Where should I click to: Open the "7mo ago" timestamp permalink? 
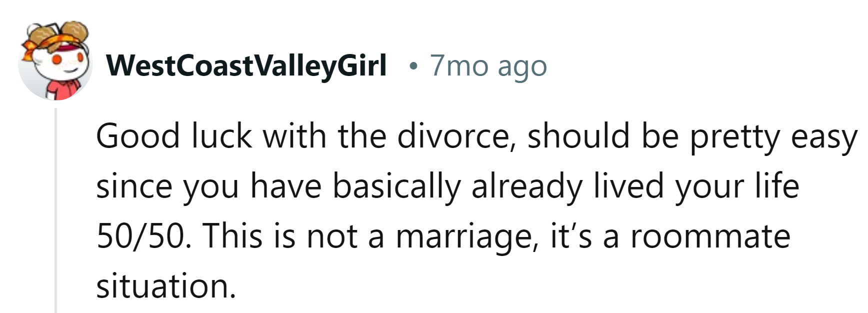click(x=488, y=65)
